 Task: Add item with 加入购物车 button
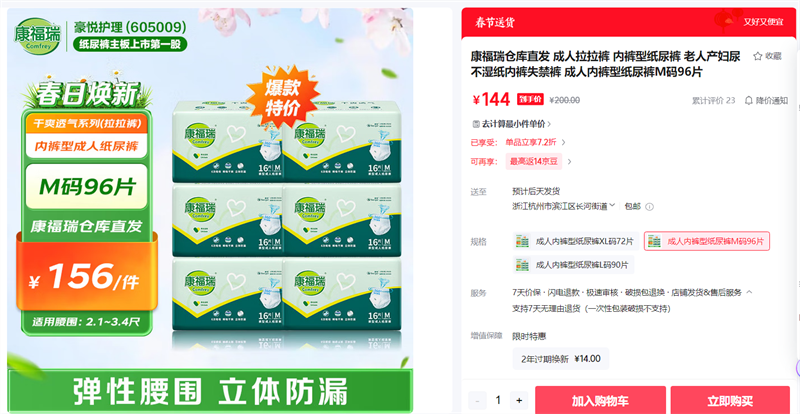click(x=600, y=400)
